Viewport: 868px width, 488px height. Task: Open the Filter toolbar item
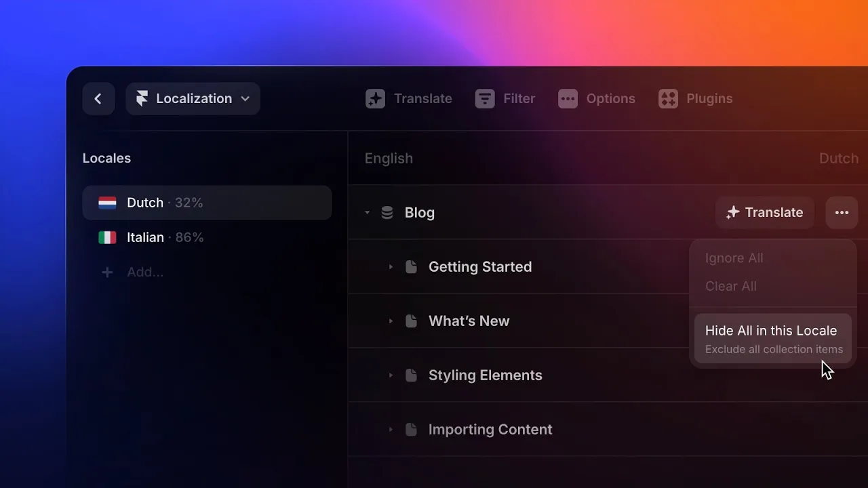click(505, 99)
